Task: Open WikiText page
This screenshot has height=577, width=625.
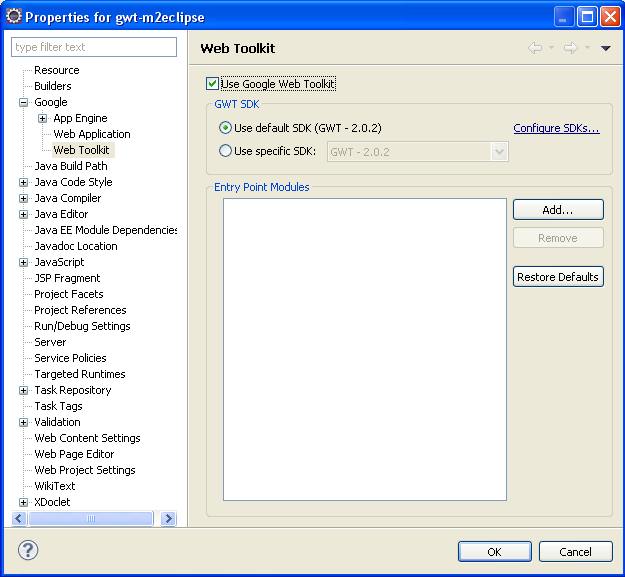Action: click(55, 486)
